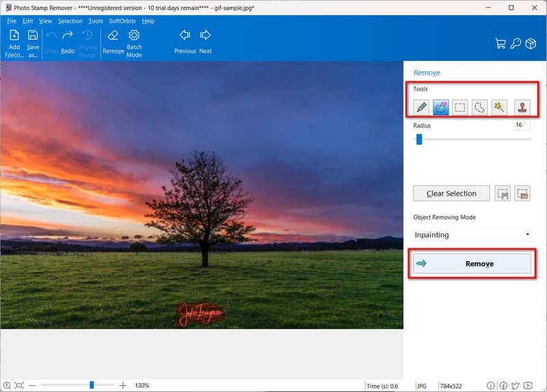Click the Clear Selection button
The width and height of the screenshot is (547, 392).
(x=451, y=194)
